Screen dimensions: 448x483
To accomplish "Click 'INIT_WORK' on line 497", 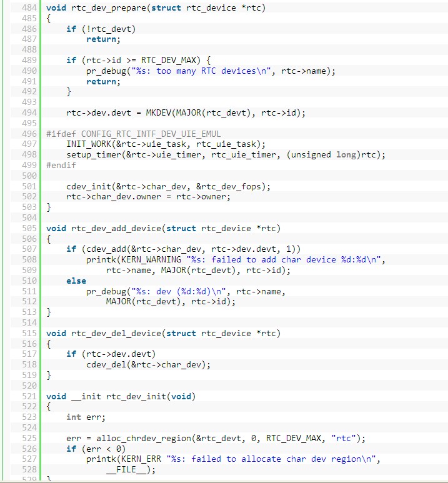I will [x=89, y=144].
